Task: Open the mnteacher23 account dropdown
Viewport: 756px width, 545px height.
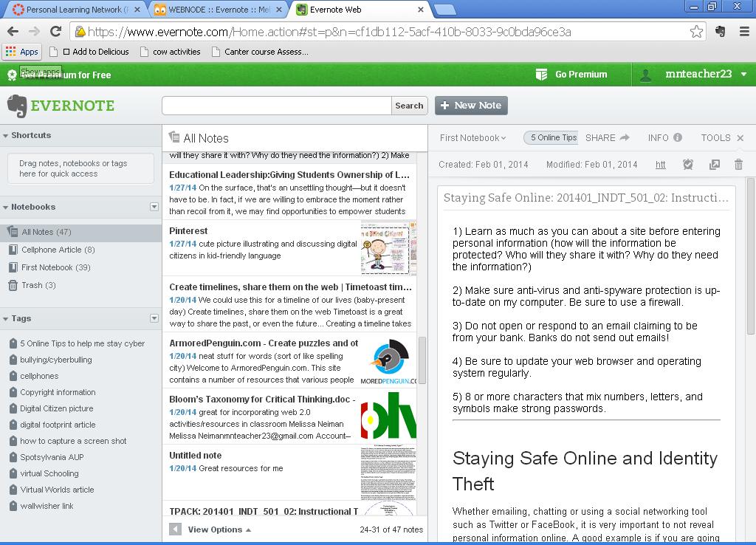Action: 744,75
